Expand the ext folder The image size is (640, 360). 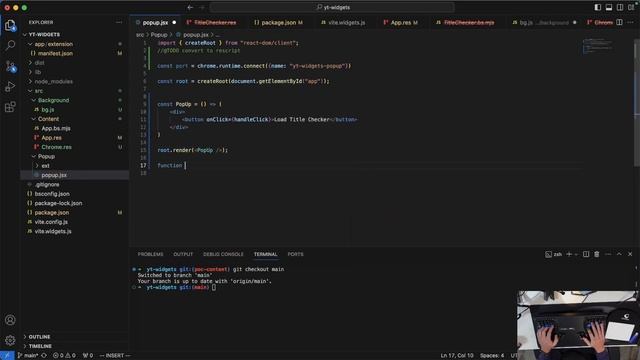tap(45, 166)
